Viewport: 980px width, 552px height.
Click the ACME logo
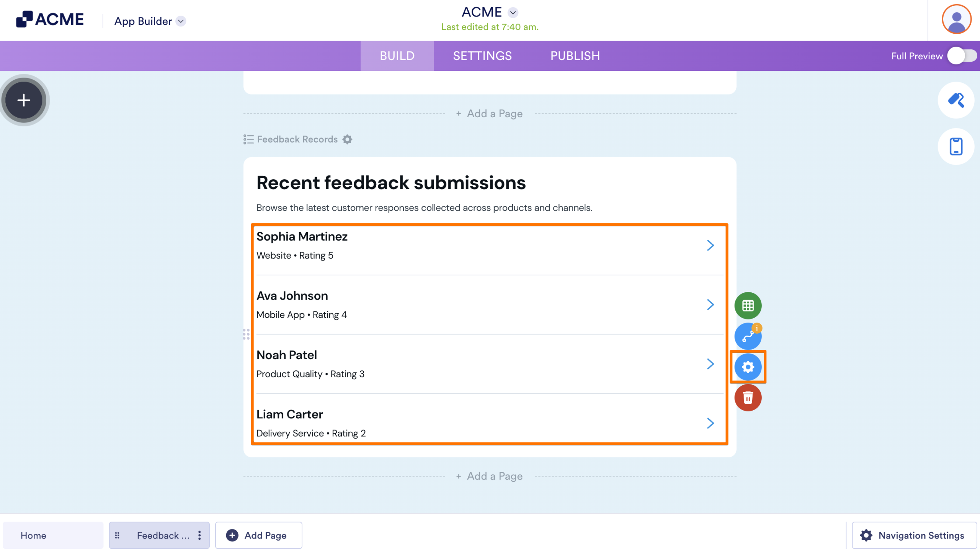(50, 19)
